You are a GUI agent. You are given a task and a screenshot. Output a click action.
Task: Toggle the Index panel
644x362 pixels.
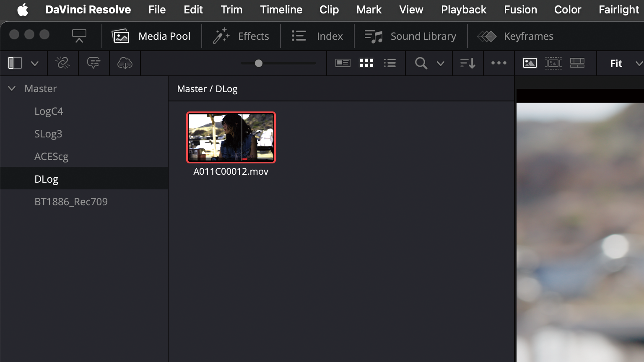pos(317,36)
